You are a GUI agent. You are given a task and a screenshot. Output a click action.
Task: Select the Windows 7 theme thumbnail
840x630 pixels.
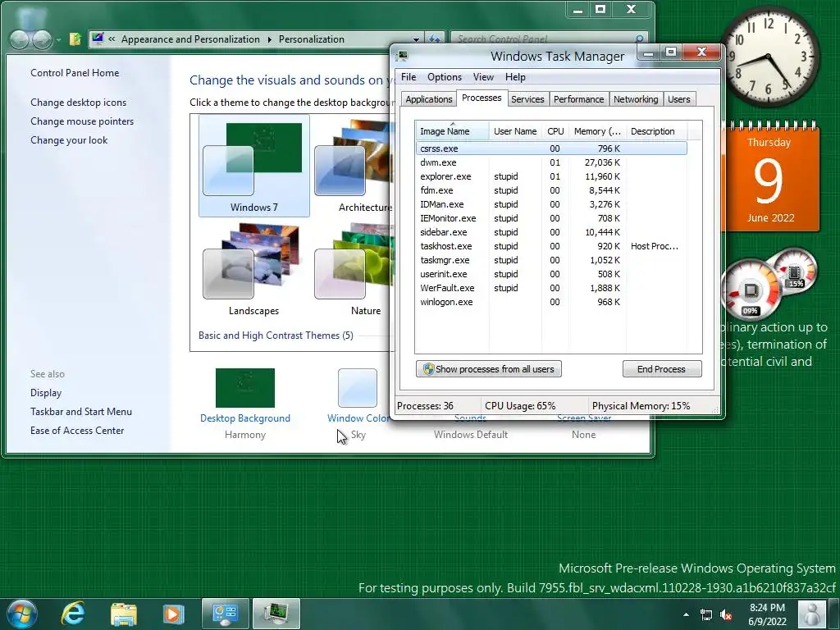(254, 166)
